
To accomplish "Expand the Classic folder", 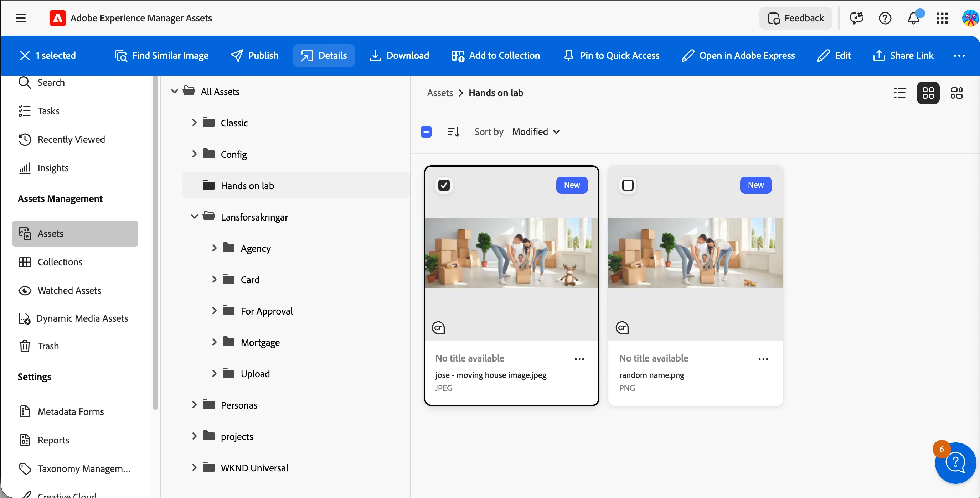I will 195,123.
